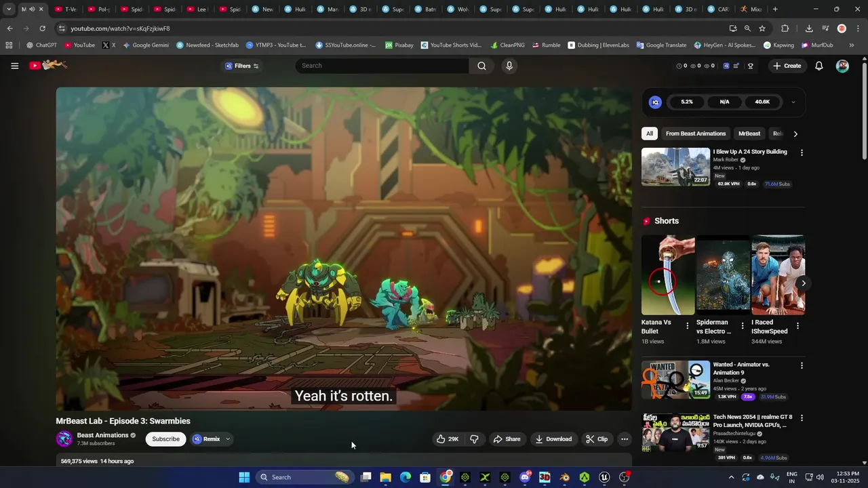Click the vidIQ trophy icon
The height and width of the screenshot is (488, 868).
point(751,66)
